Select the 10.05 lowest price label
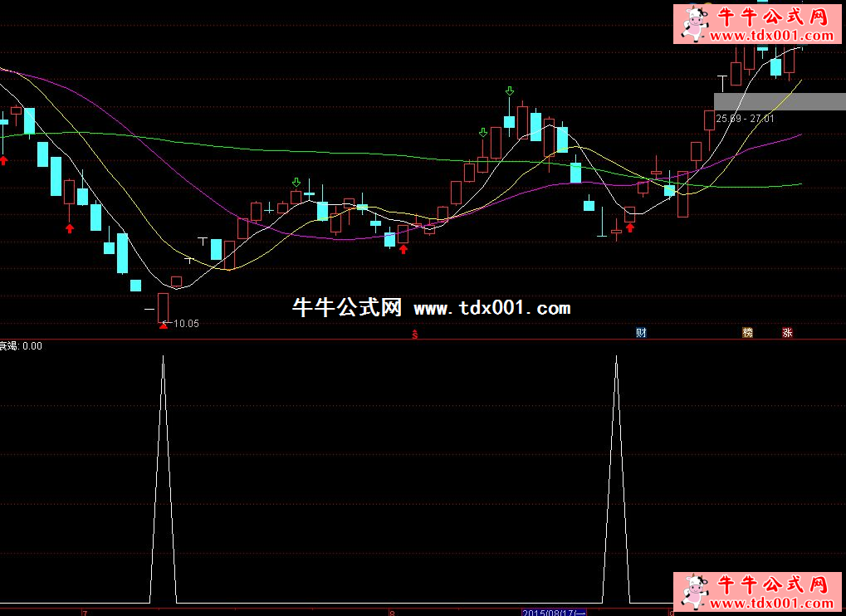 click(186, 324)
